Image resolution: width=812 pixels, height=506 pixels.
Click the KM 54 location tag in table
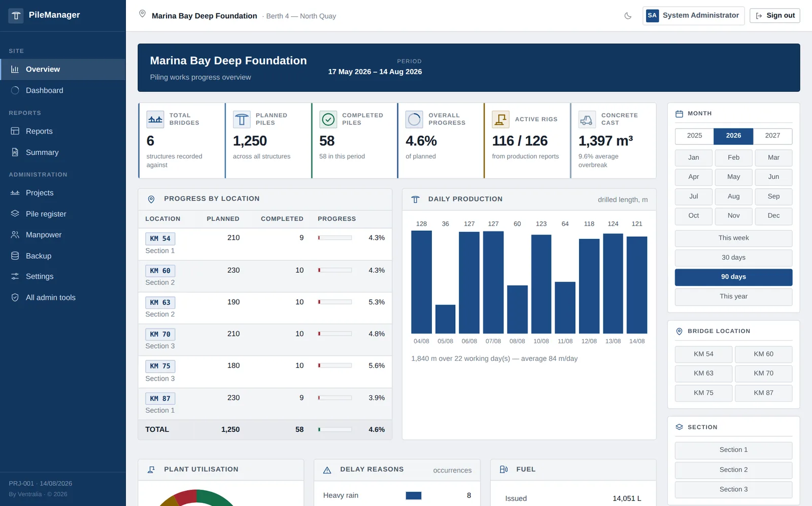[160, 239]
